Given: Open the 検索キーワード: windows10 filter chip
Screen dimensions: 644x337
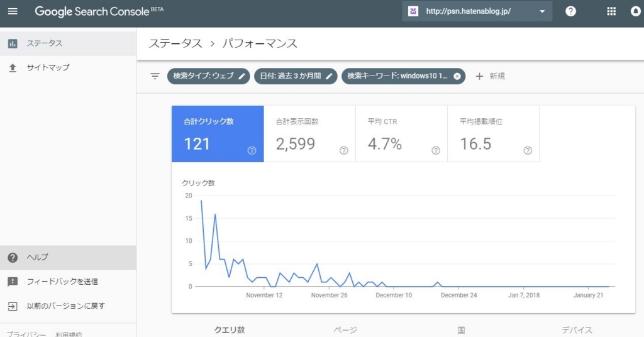Looking at the screenshot, I should coord(403,76).
